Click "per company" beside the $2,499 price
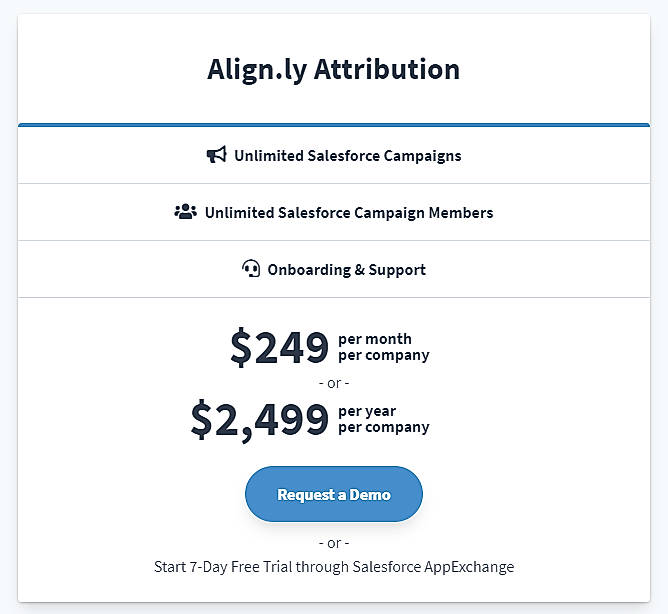The height and width of the screenshot is (614, 668). coord(384,427)
